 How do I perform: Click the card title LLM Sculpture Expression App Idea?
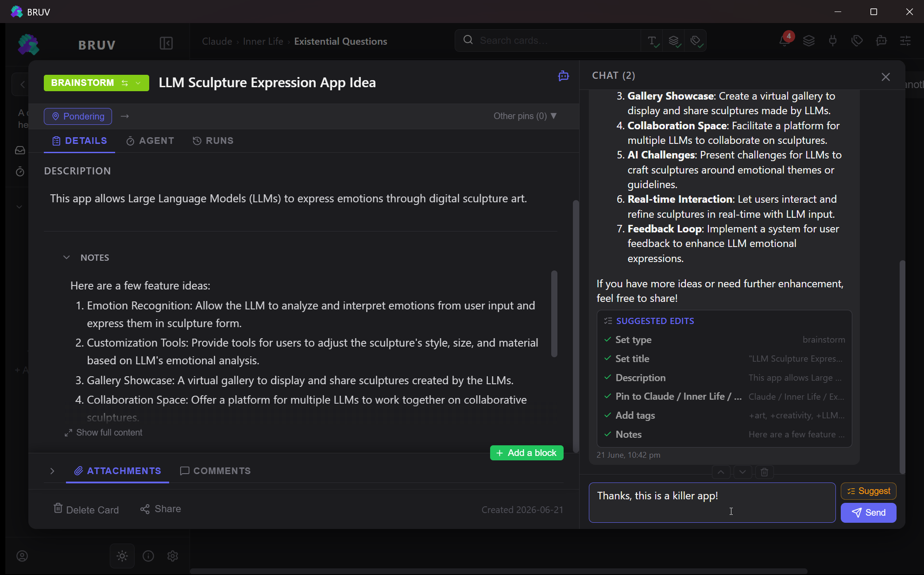267,82
